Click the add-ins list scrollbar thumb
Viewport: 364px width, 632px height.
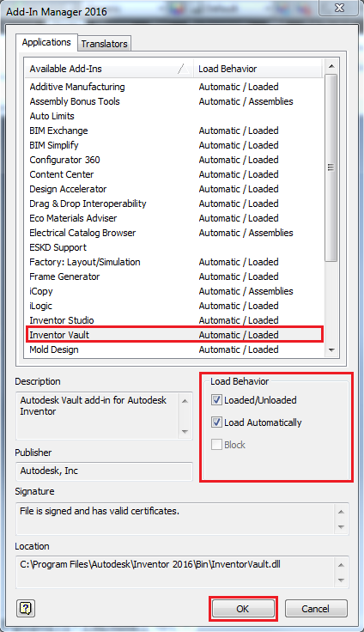point(331,167)
